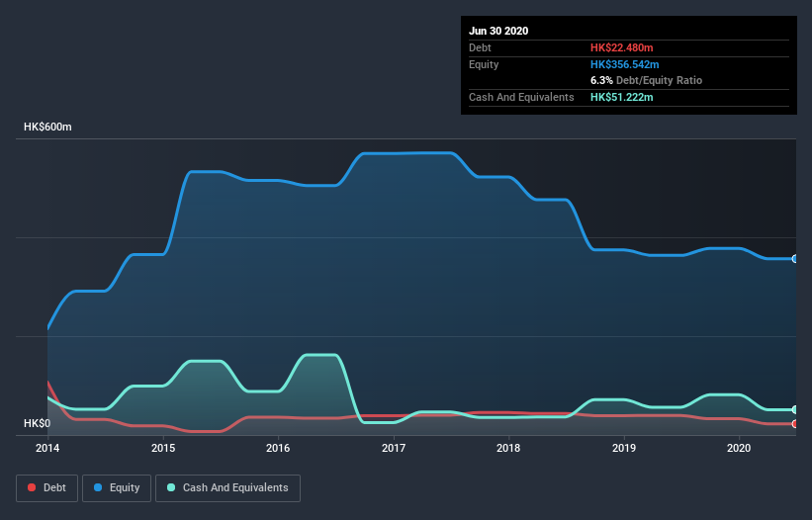Viewport: 812px width, 520px height.
Task: Toggle the Debt series legend button
Action: (x=47, y=488)
